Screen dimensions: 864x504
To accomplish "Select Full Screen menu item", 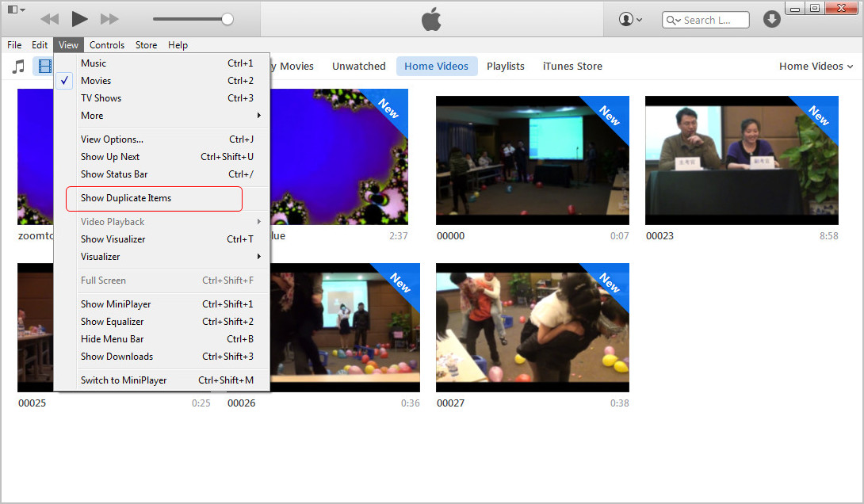I will click(162, 281).
